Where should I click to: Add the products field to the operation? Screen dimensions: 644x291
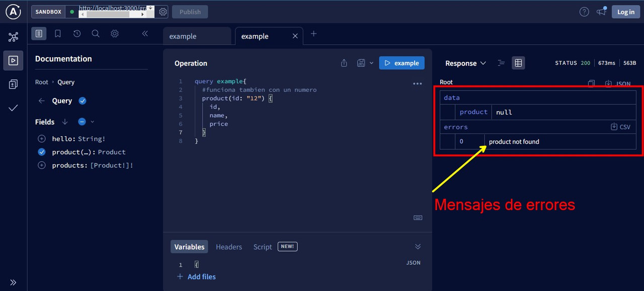(x=42, y=165)
